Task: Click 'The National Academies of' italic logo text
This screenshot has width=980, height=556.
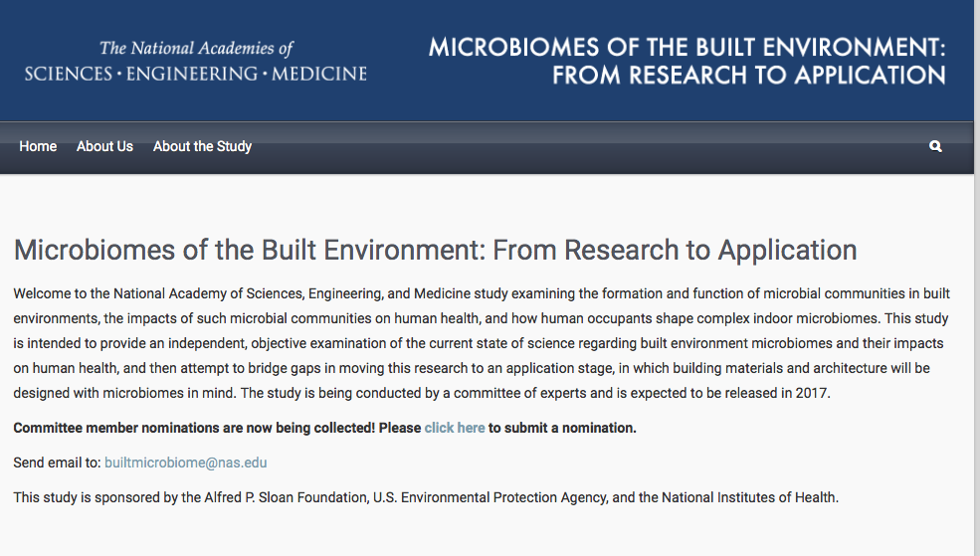Action: tap(196, 48)
